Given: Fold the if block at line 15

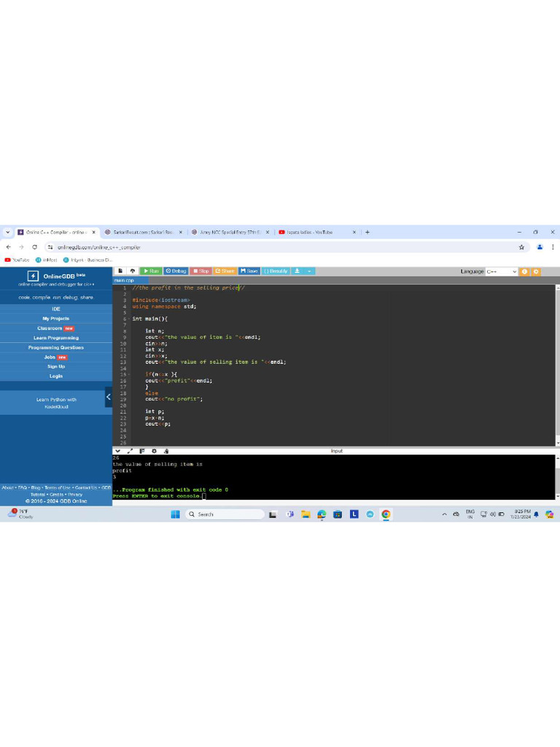Looking at the screenshot, I should 128,374.
